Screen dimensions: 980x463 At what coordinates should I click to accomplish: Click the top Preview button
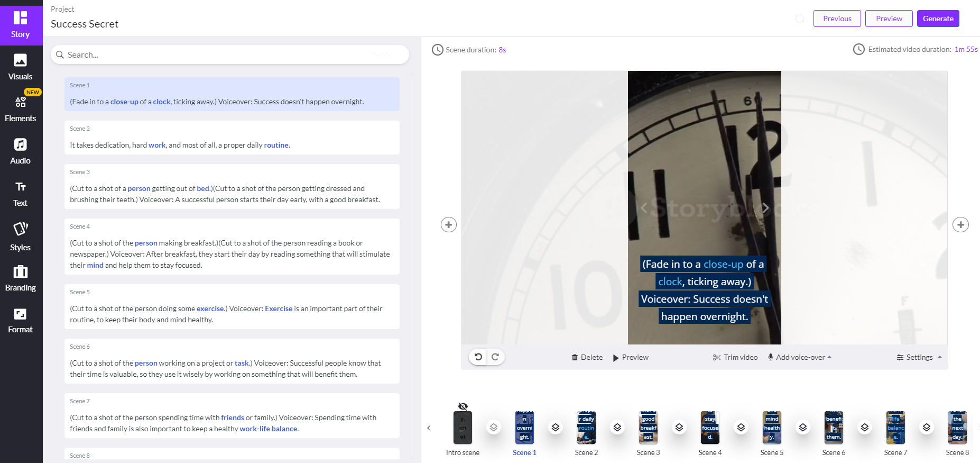click(889, 19)
